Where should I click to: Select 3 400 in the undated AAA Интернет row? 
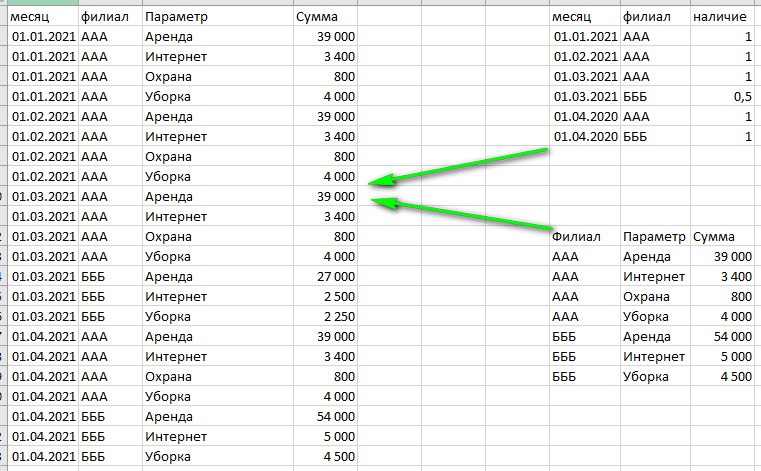pyautogui.click(x=736, y=277)
